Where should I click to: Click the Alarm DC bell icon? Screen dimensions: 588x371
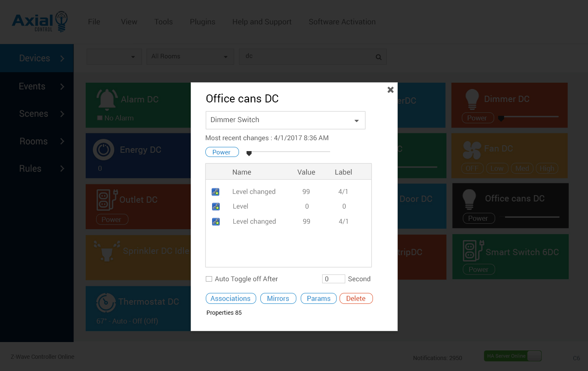[107, 99]
